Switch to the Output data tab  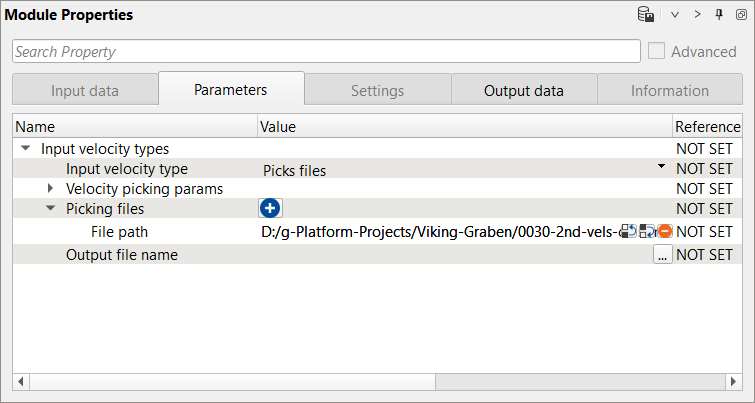point(524,90)
